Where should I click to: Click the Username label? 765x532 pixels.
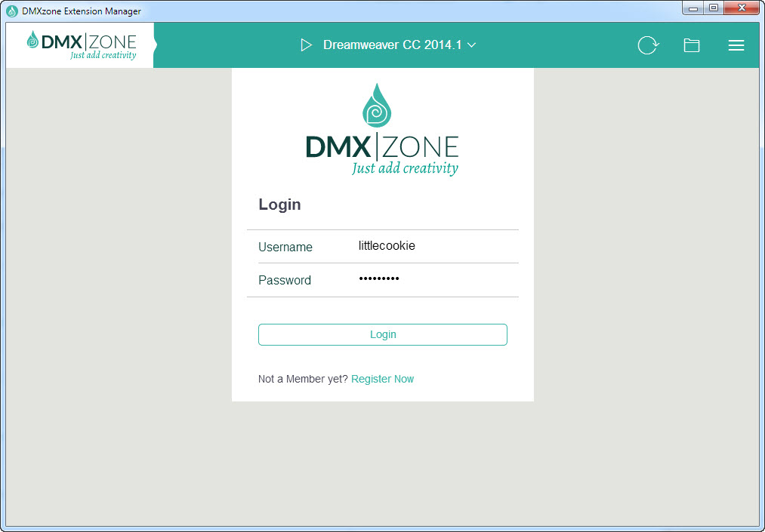click(285, 248)
